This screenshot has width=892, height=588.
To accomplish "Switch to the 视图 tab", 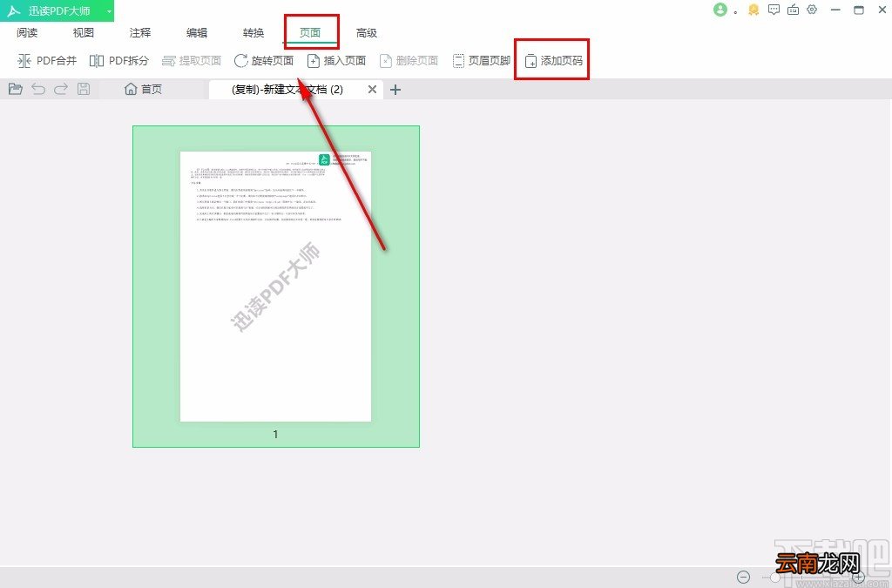I will pos(83,33).
